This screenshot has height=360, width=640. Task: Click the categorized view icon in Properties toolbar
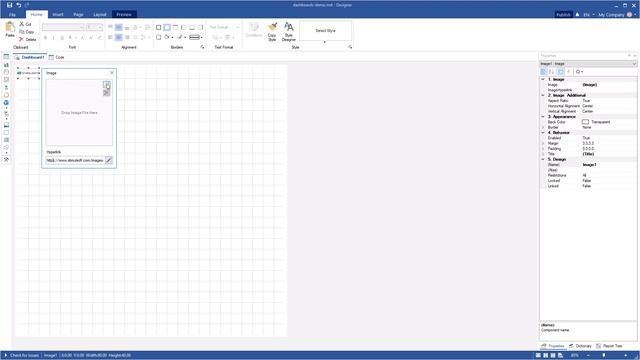543,72
